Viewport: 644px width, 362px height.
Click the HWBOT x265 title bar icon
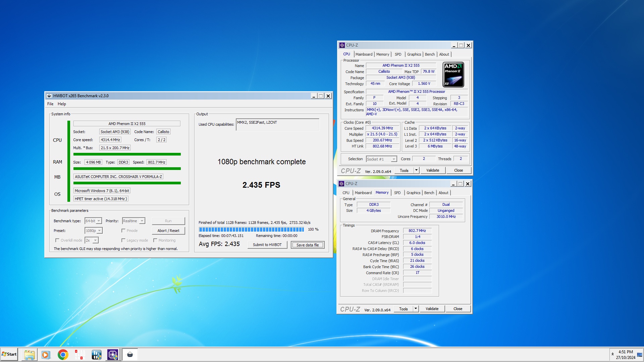(x=49, y=96)
